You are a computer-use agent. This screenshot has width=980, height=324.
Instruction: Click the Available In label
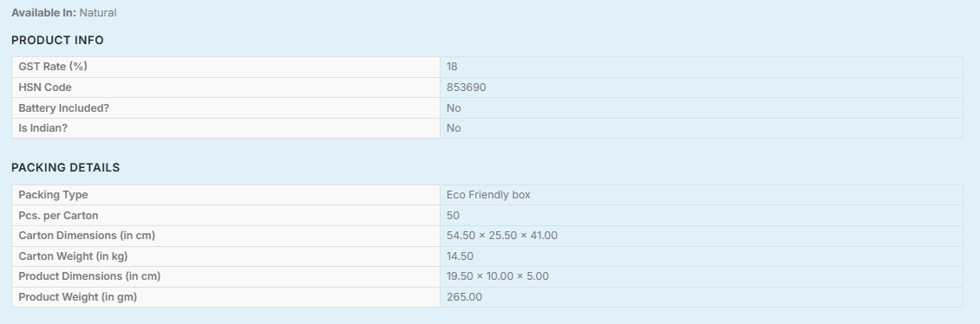[43, 12]
